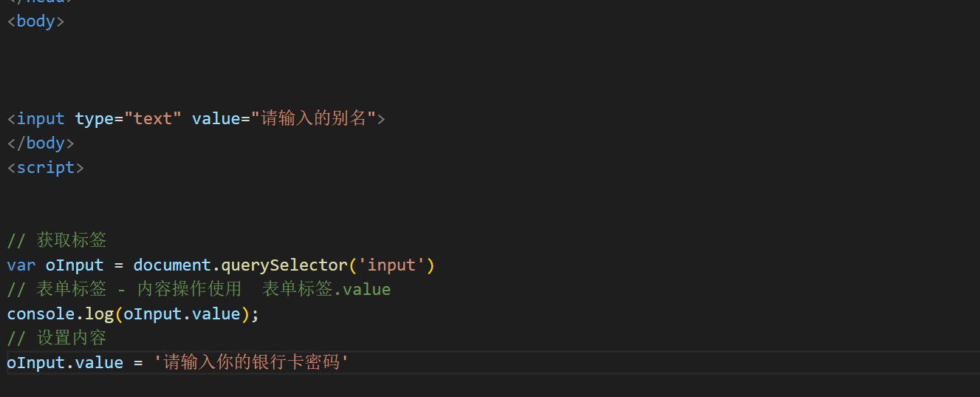Click the closing body tag
The image size is (980, 397).
pos(41,143)
